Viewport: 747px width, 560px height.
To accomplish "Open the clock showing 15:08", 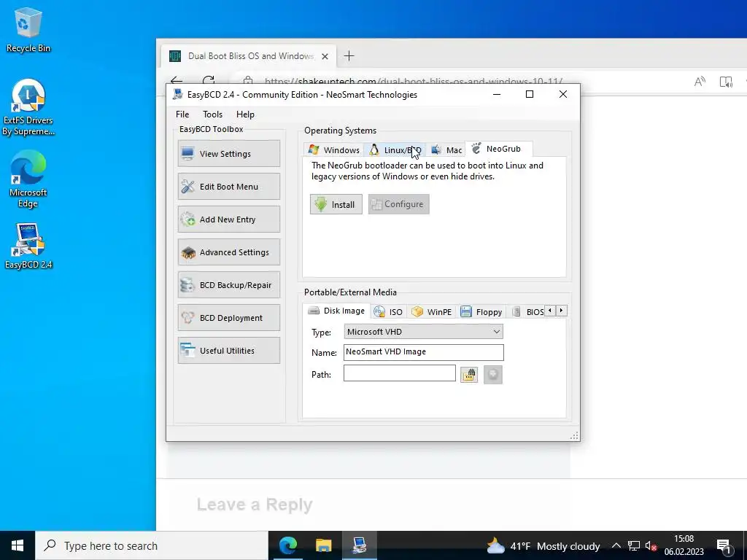I will (x=684, y=545).
